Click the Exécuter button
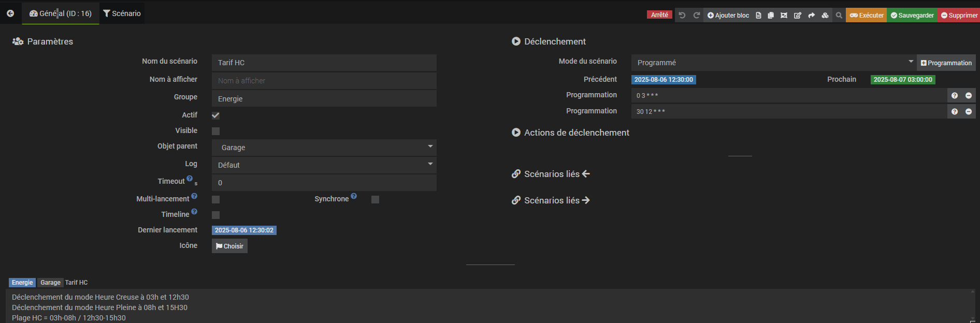 pyautogui.click(x=867, y=16)
